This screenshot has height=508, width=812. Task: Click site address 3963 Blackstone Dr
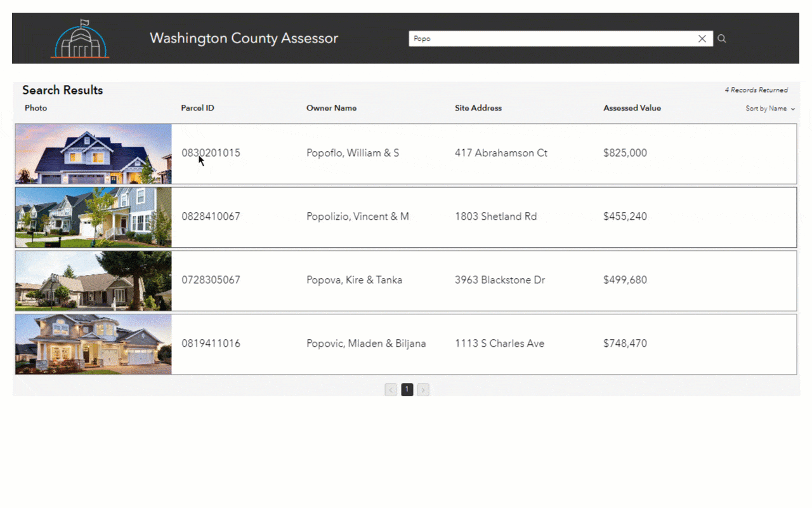coord(499,280)
